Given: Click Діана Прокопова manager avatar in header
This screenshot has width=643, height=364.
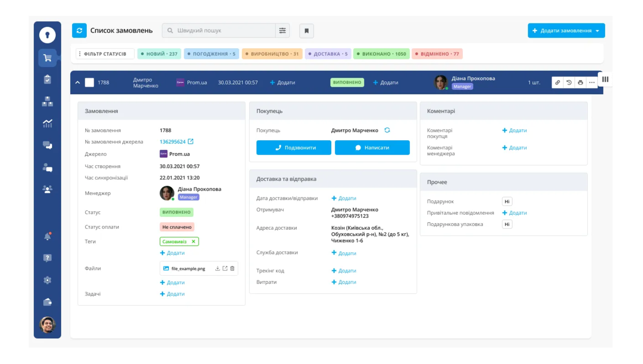Looking at the screenshot, I should [x=441, y=82].
